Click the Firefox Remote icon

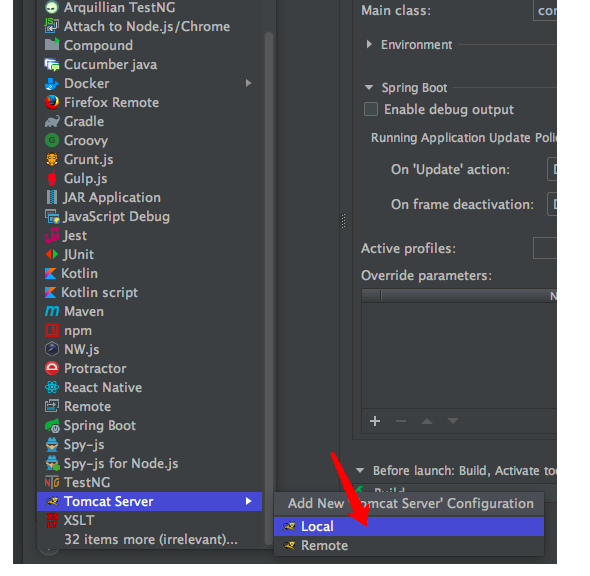(52, 102)
